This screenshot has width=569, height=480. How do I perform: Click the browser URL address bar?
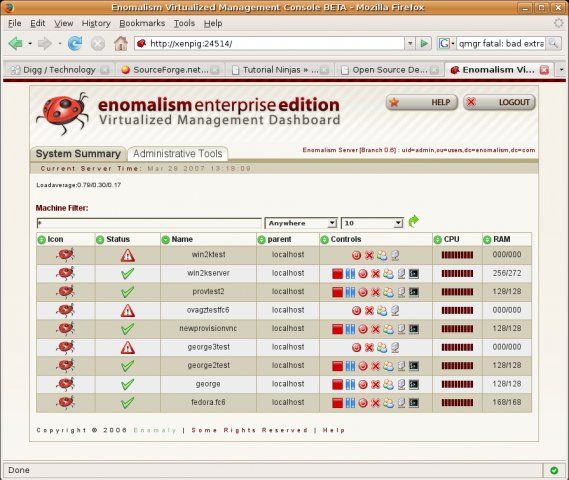[269, 44]
